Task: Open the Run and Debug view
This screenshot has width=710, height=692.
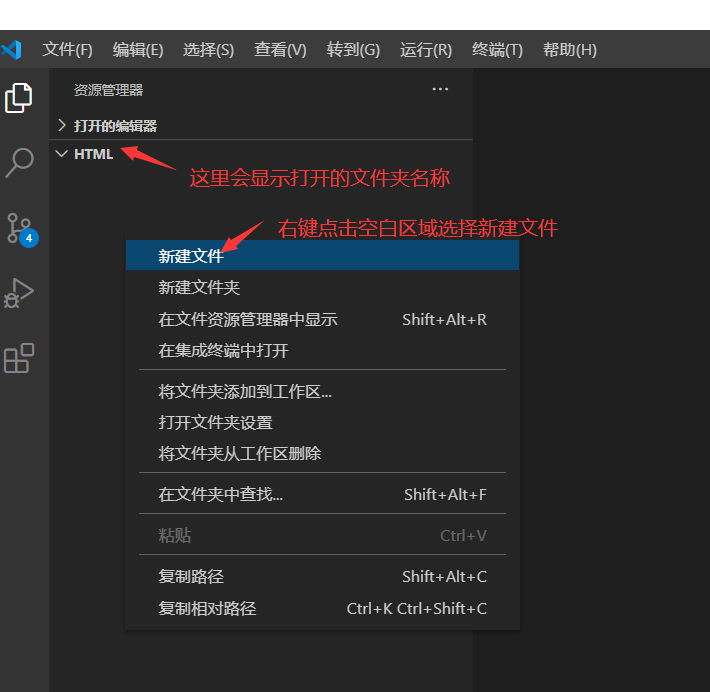Action: [19, 293]
